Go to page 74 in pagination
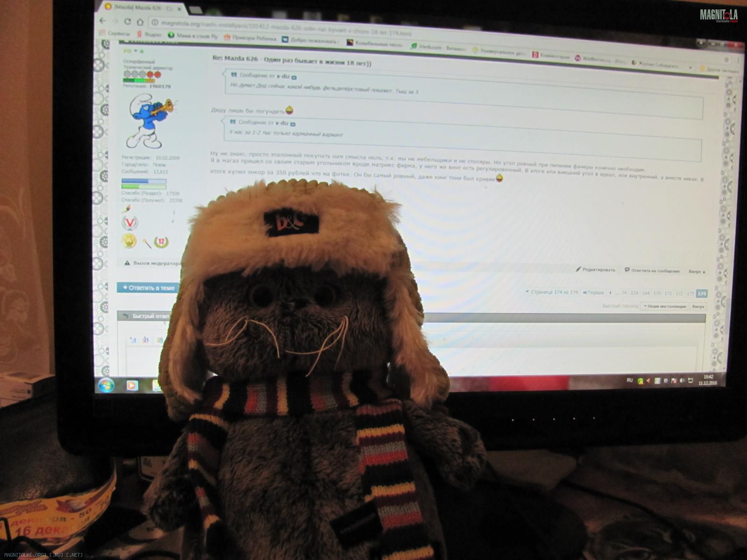Viewport: 747px width, 560px height. (x=624, y=293)
